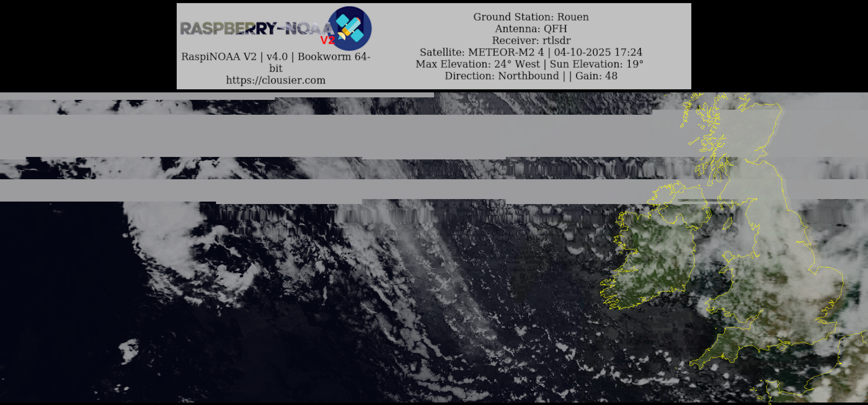Click the Receiver: rtlsdr label

point(531,40)
